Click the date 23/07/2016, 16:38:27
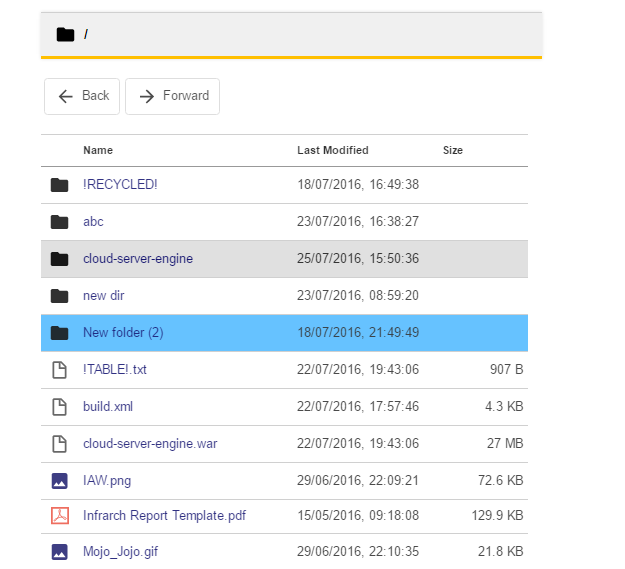 pyautogui.click(x=358, y=222)
